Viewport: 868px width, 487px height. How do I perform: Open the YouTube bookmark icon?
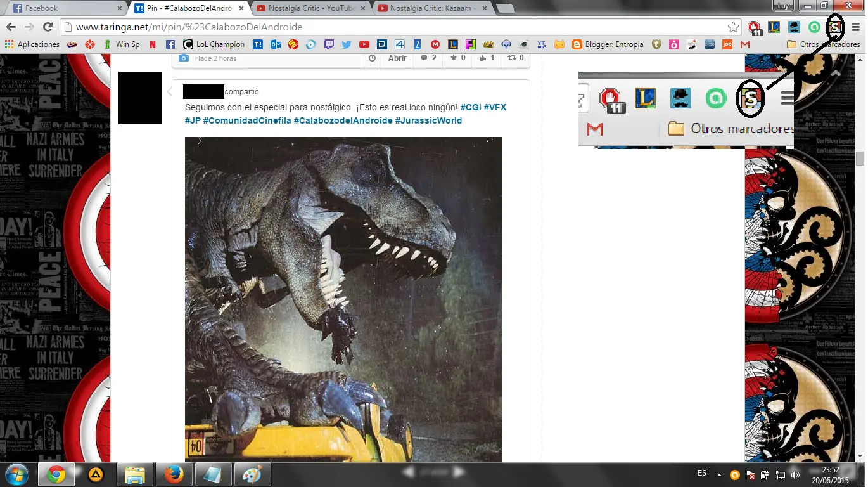pyautogui.click(x=364, y=44)
